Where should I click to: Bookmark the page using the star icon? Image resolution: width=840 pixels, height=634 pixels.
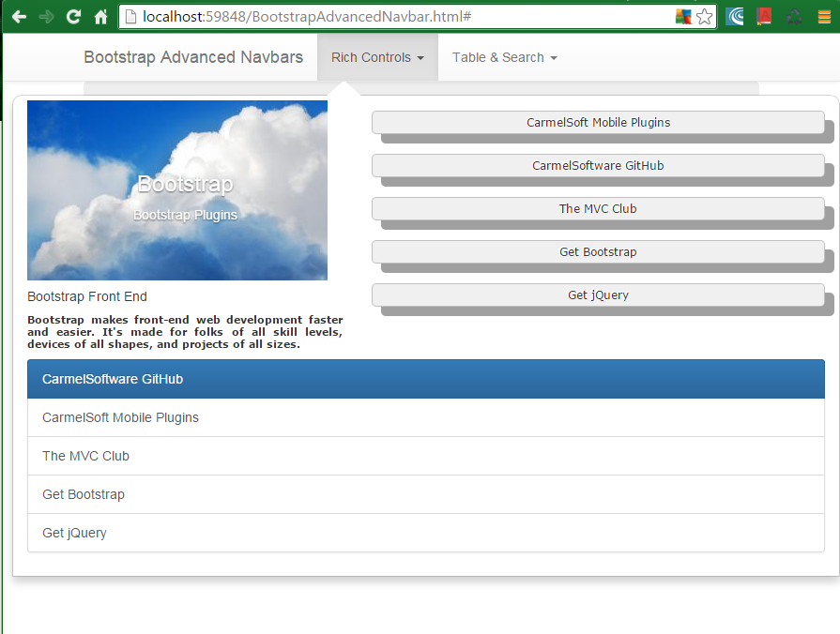pos(705,15)
